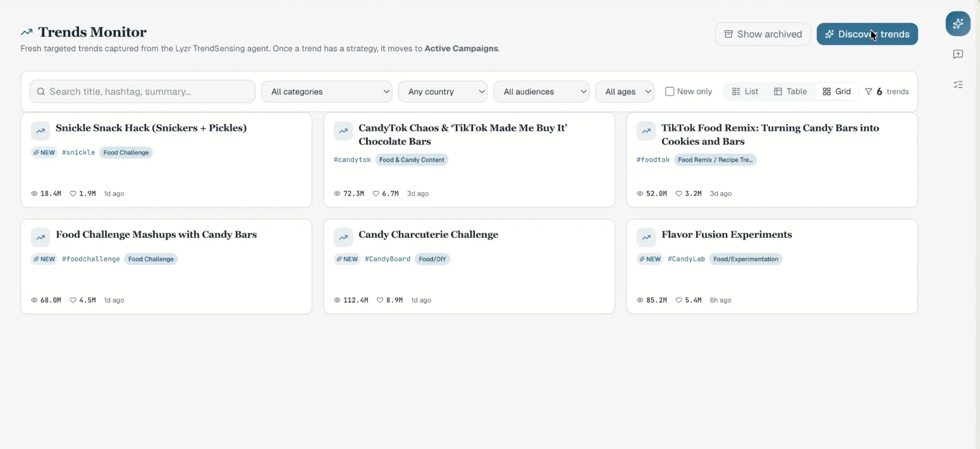The height and width of the screenshot is (449, 980).
Task: Switch to Table view
Action: 790,92
